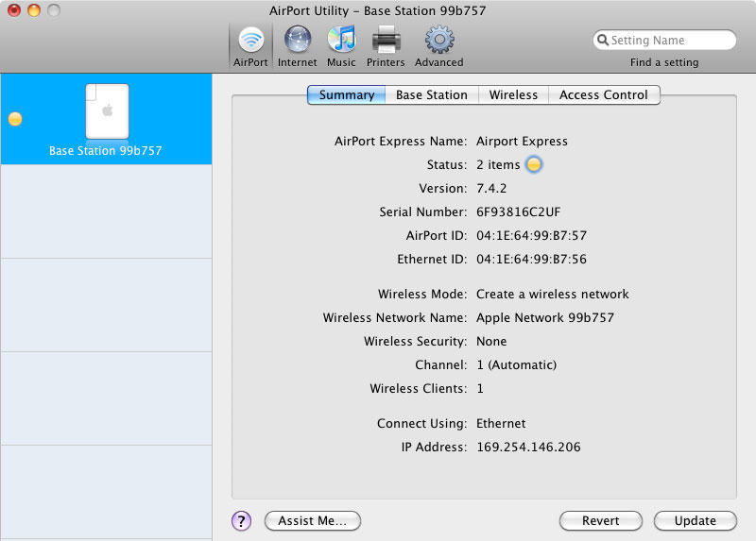Click the Revert button
Screen dimensions: 756x541
pyautogui.click(x=601, y=521)
